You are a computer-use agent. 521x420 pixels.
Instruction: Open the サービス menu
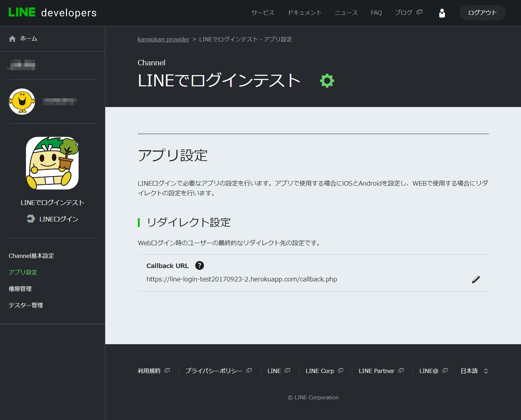263,13
